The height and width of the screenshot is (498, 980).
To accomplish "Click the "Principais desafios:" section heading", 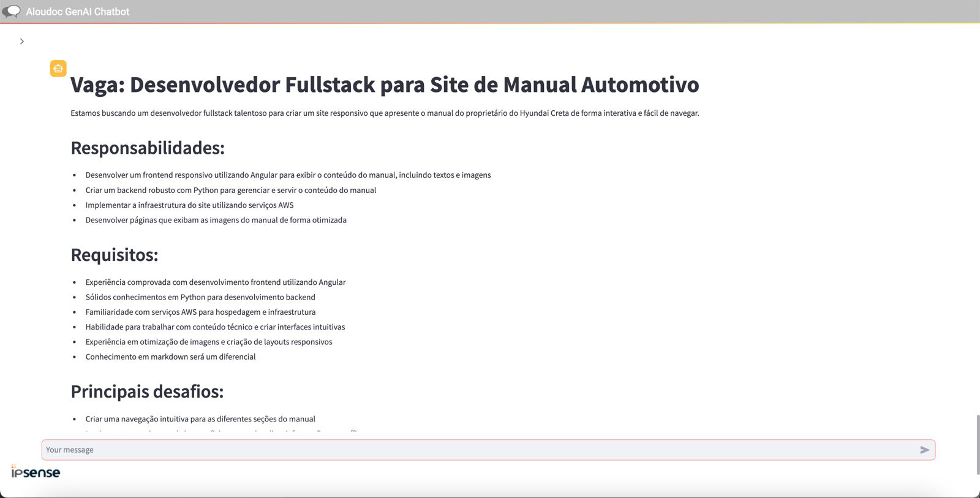I will (147, 391).
